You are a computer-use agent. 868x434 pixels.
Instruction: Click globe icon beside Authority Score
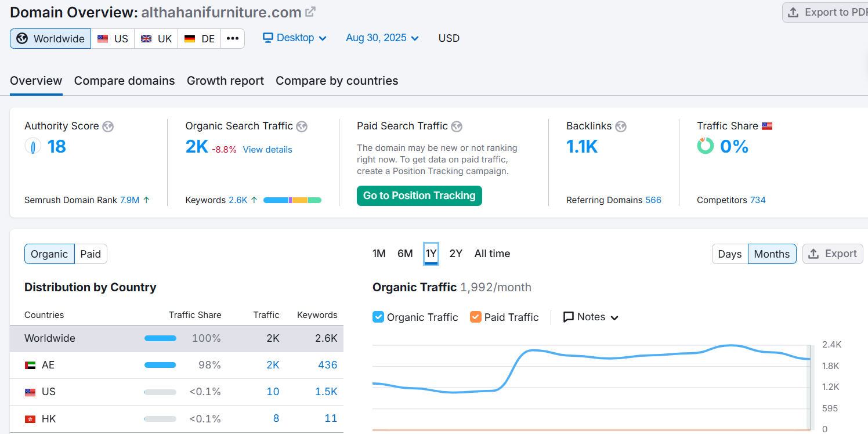click(108, 126)
